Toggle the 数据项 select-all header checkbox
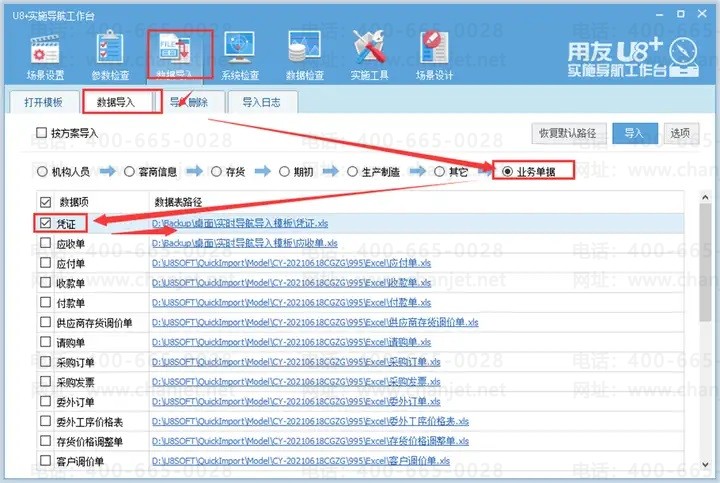 [45, 202]
